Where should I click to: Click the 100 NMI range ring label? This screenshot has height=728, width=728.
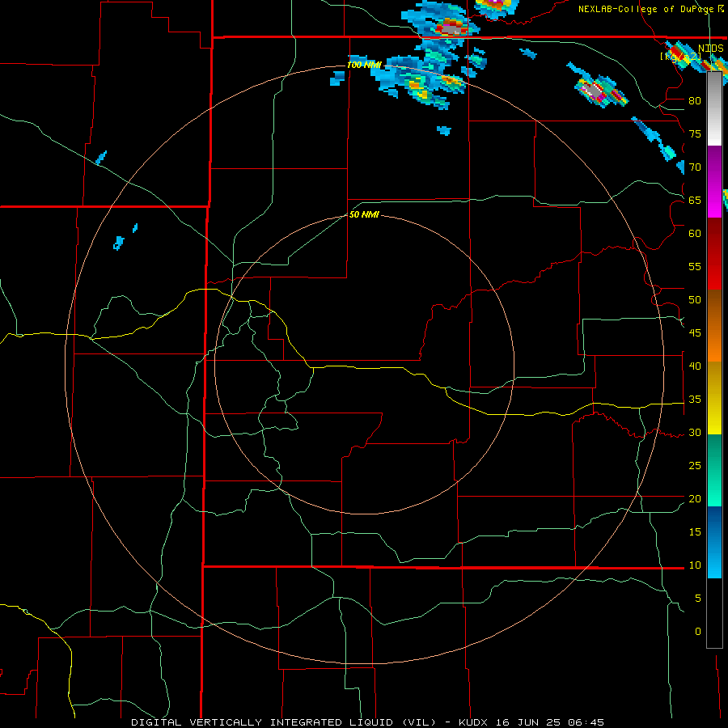pos(364,65)
